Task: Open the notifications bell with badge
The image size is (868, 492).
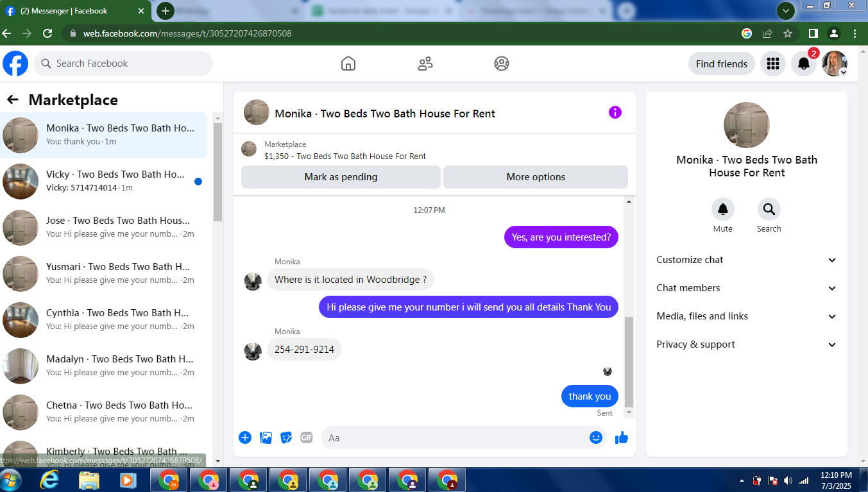Action: 804,64
